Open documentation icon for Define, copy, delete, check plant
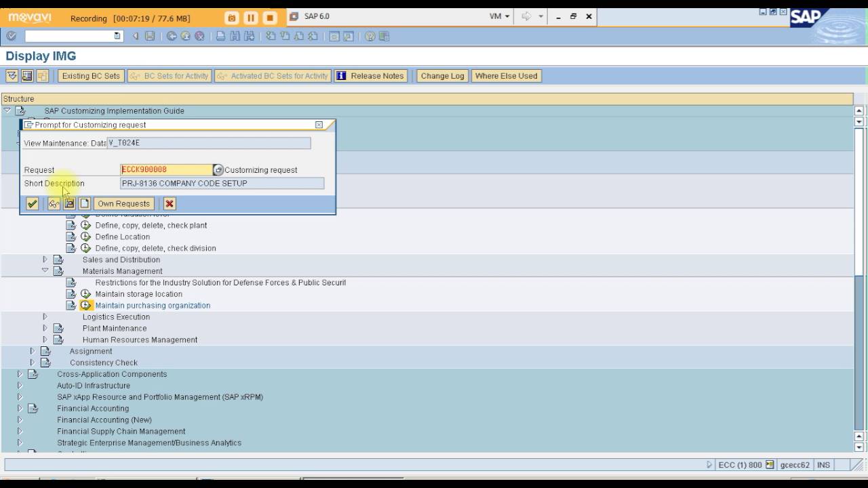 point(71,225)
